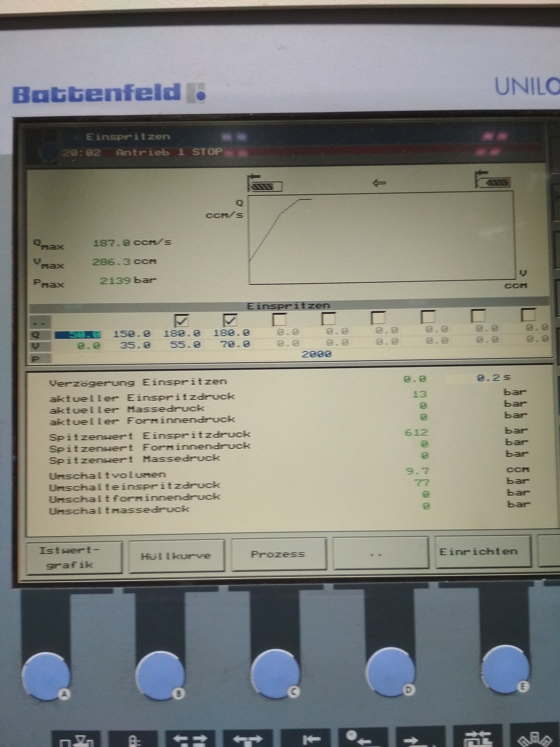Open the Hüllkurve softkey menu

177,556
